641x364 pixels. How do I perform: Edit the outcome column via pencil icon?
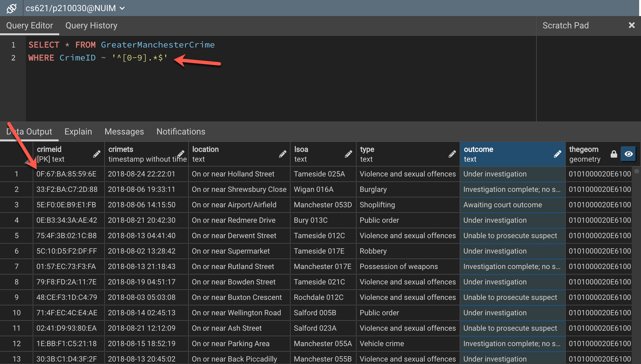(557, 154)
